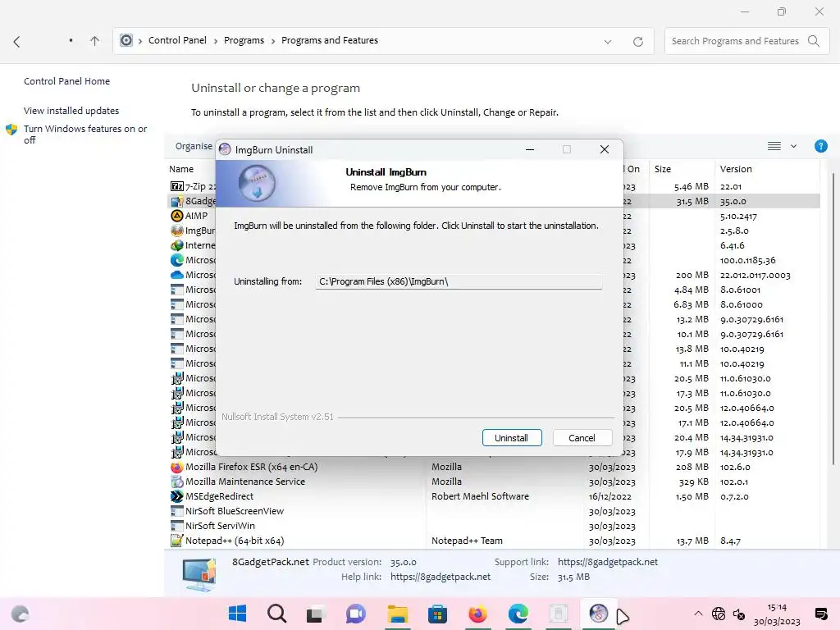Image resolution: width=840 pixels, height=630 pixels.
Task: Click the ImgBurn disc logo in dialog header
Action: pyautogui.click(x=257, y=183)
